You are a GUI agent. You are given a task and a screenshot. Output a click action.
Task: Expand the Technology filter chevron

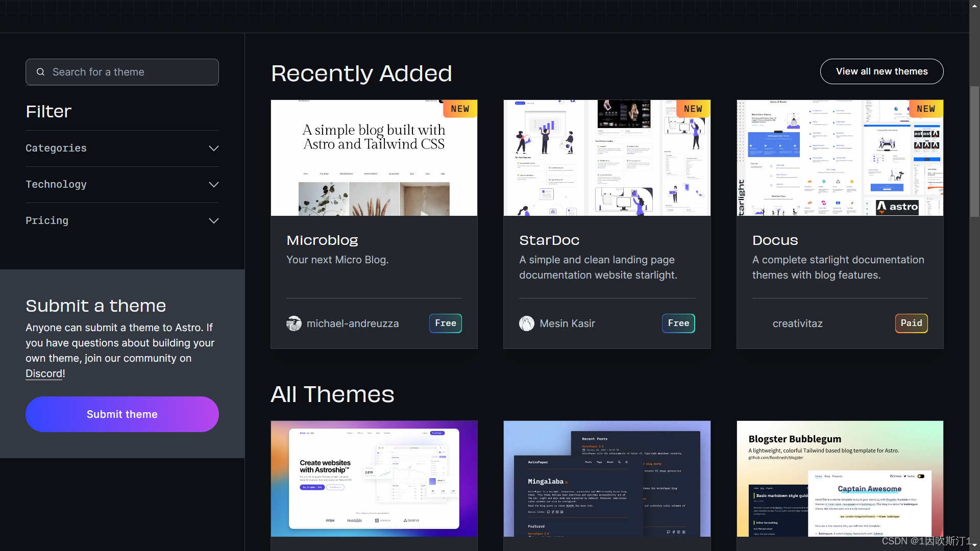coord(213,185)
